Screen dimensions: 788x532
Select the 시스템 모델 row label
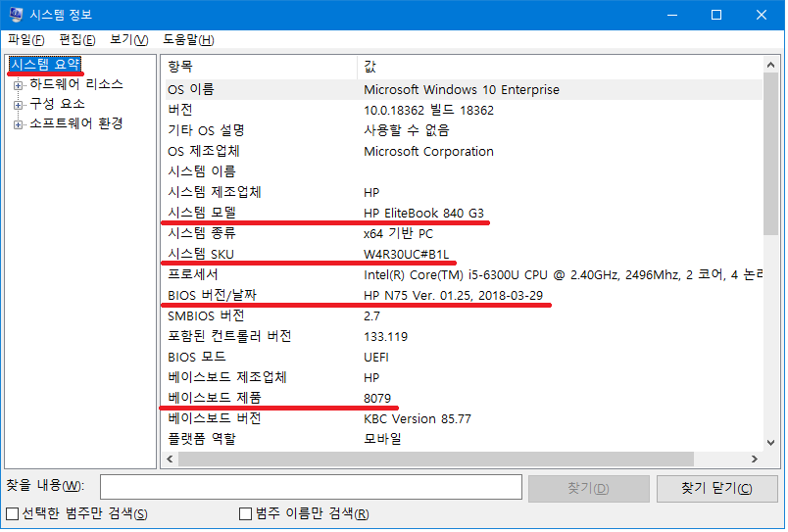click(x=202, y=213)
